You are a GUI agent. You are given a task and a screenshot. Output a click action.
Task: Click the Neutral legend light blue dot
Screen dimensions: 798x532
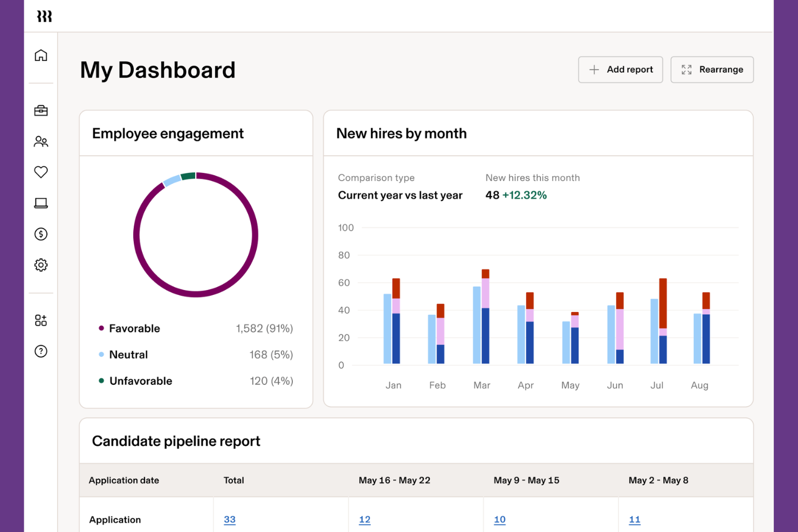click(101, 355)
